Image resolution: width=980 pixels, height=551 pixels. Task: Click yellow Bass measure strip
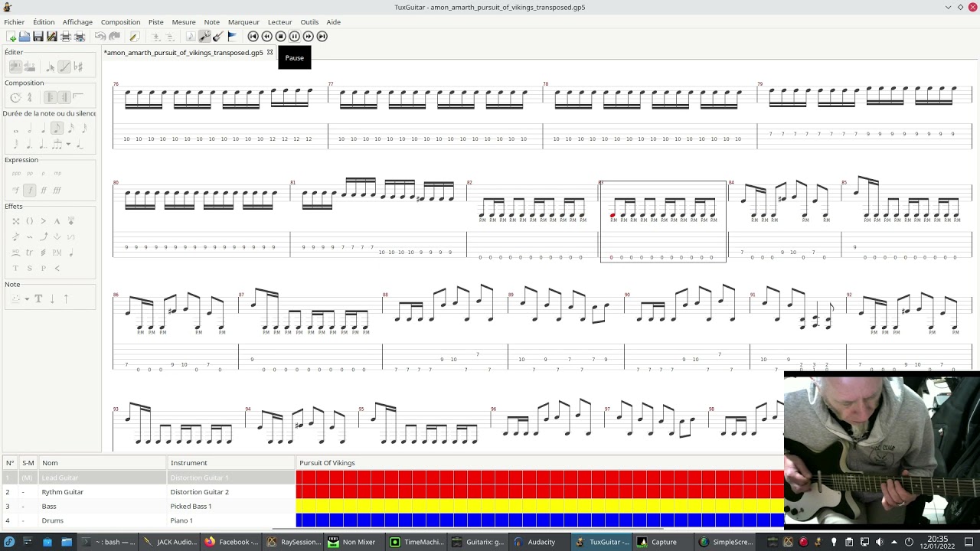[x=540, y=506]
